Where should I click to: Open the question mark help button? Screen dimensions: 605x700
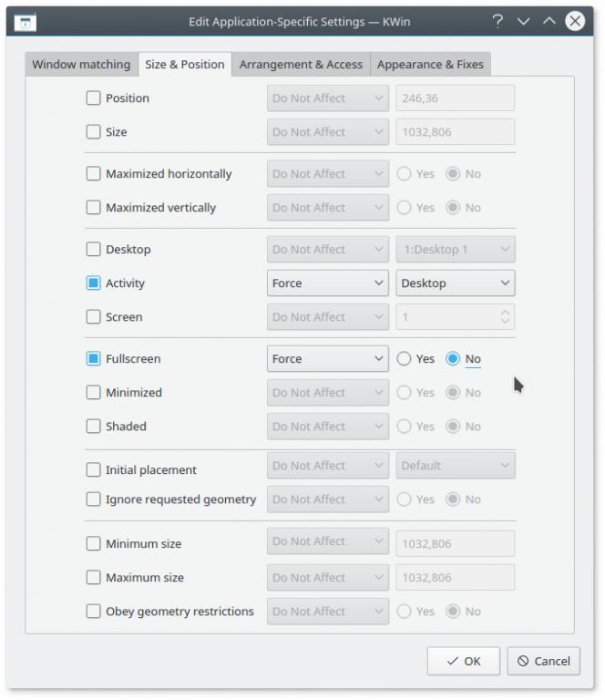point(497,21)
